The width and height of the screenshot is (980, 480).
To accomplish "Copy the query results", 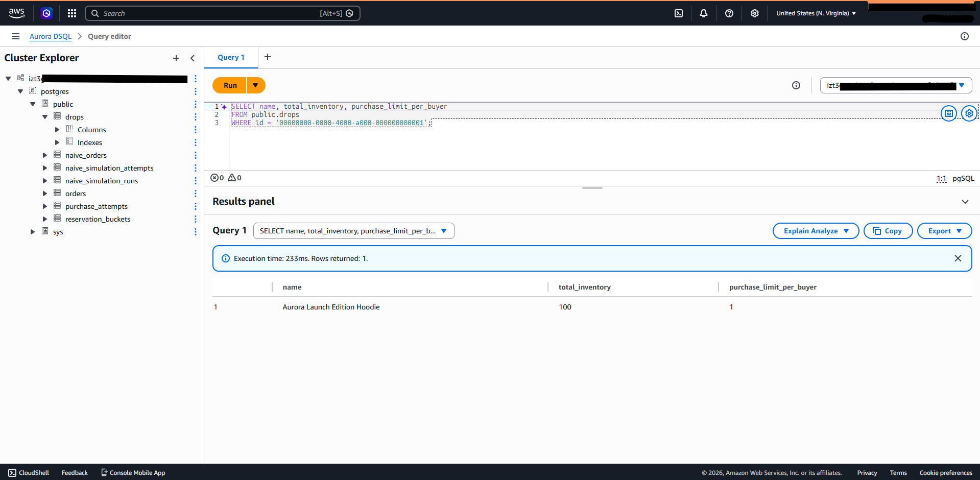I will (x=888, y=231).
